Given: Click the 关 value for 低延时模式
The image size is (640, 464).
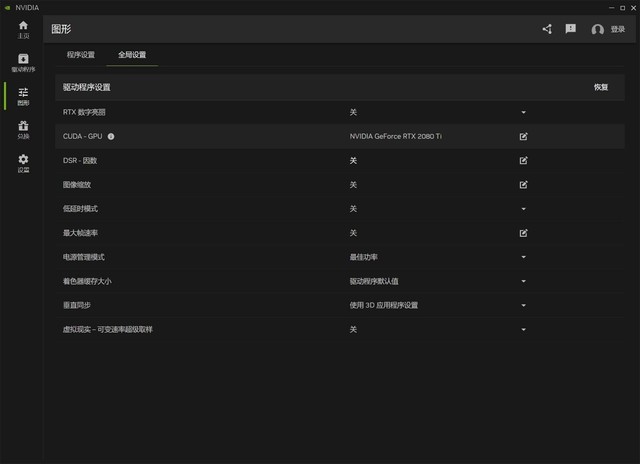Looking at the screenshot, I should [x=353, y=209].
